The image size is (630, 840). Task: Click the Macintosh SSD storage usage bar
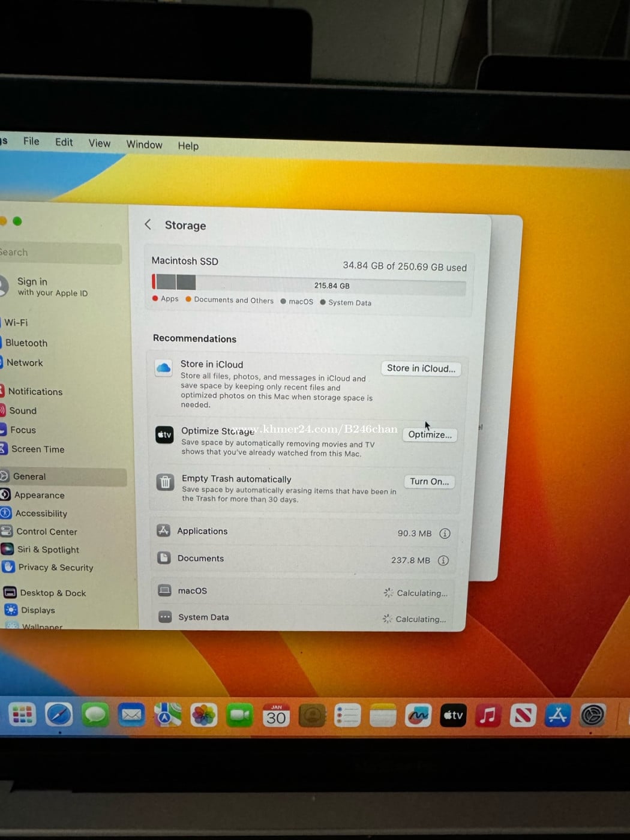point(308,284)
